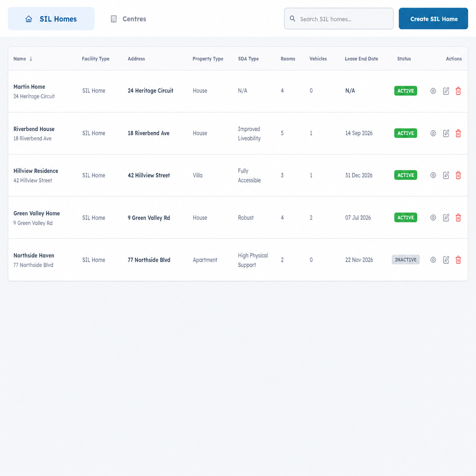Edit Martin Home pencil icon
This screenshot has width=476, height=476.
[x=446, y=91]
